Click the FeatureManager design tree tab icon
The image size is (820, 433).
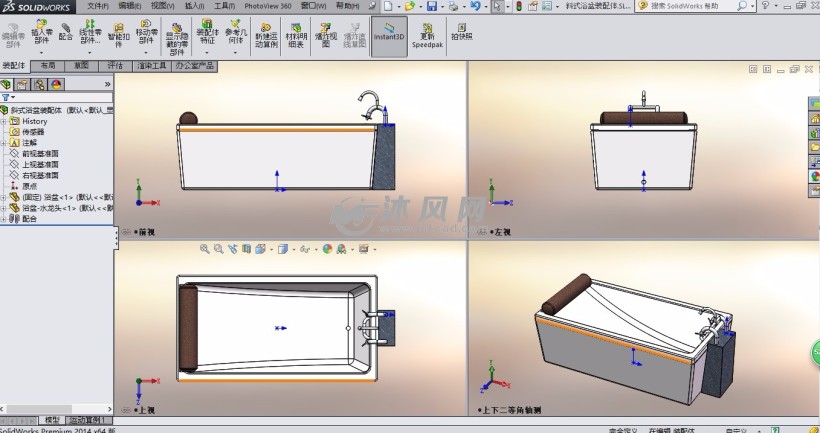pos(6,85)
